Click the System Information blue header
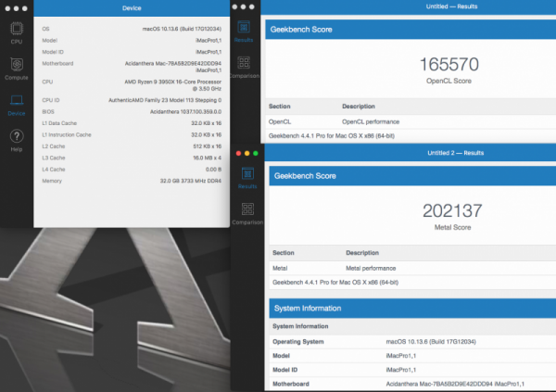The height and width of the screenshot is (392, 556). (x=412, y=309)
